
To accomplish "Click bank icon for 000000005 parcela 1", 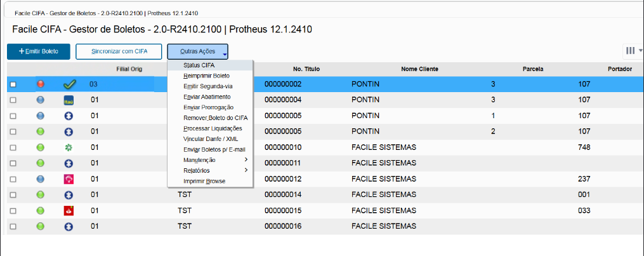I will pyautogui.click(x=69, y=116).
